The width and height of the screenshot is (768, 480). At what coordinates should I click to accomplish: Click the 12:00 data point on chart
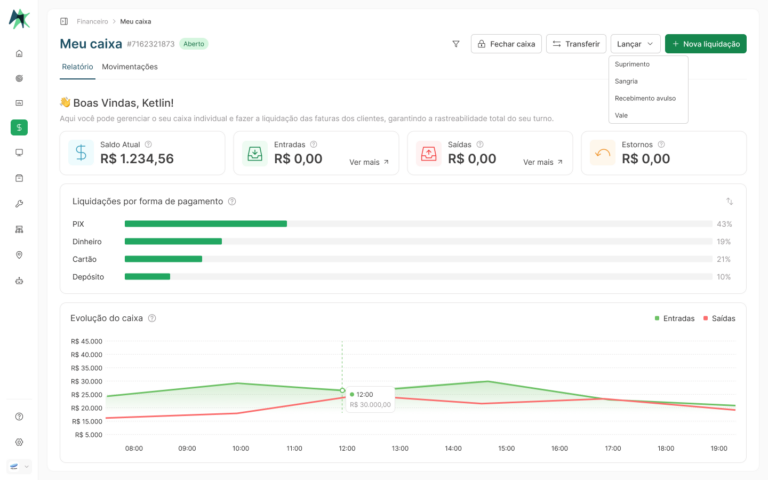coord(342,390)
